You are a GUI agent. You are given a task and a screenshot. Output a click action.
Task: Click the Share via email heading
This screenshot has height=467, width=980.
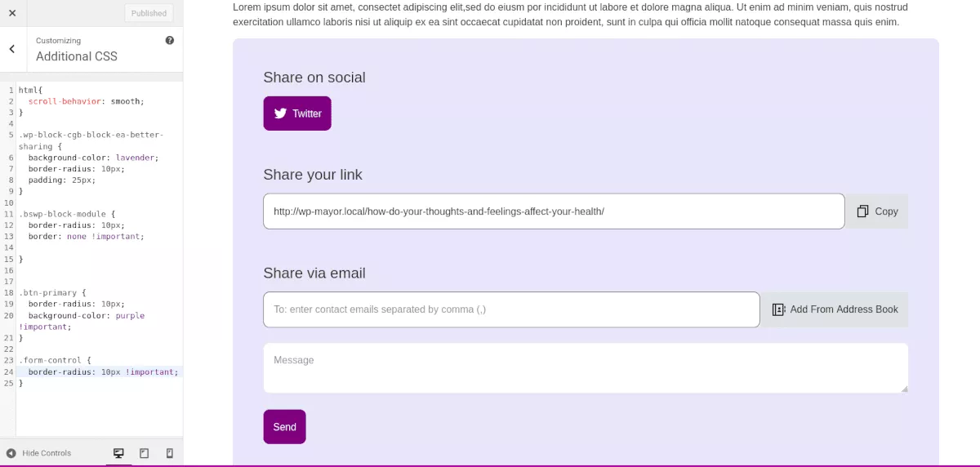pos(314,274)
